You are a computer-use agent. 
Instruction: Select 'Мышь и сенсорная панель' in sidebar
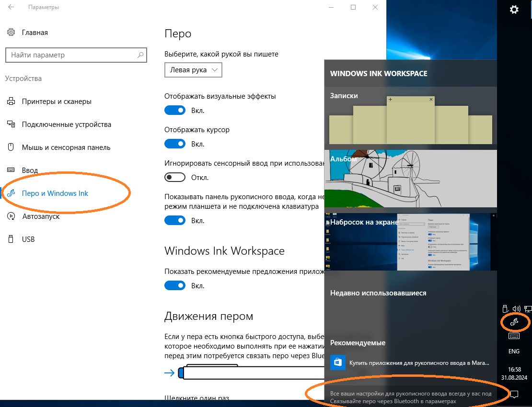click(x=66, y=147)
